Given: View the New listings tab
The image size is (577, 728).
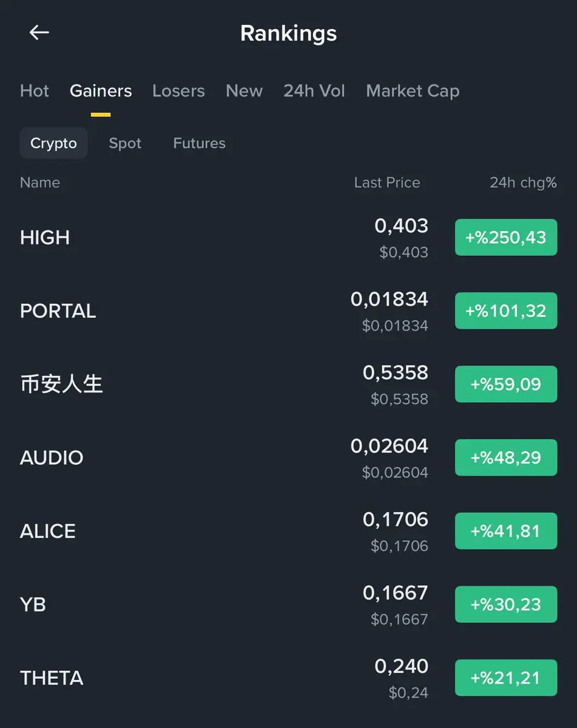Looking at the screenshot, I should tap(244, 91).
